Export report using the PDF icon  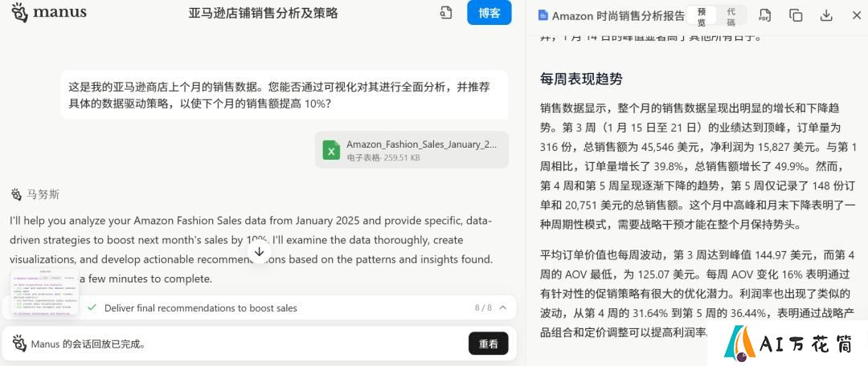(x=764, y=15)
